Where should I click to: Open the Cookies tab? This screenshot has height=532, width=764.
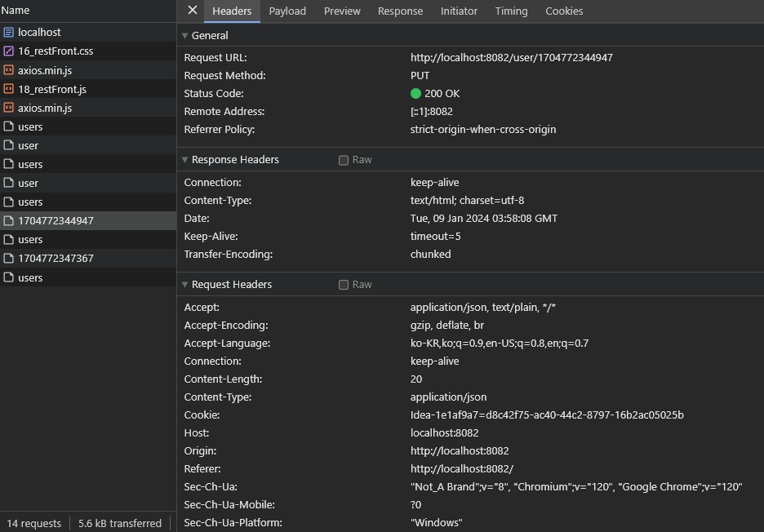click(564, 11)
